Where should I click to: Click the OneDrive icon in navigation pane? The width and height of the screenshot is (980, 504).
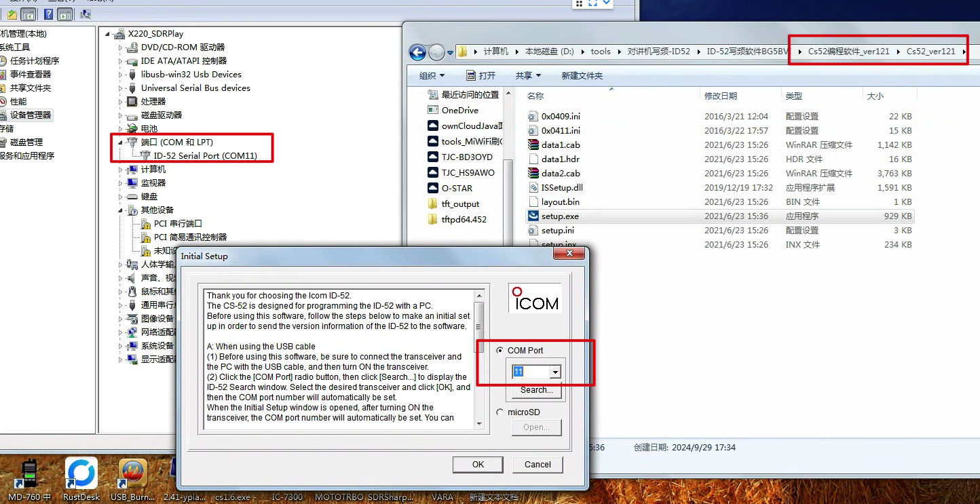[433, 110]
